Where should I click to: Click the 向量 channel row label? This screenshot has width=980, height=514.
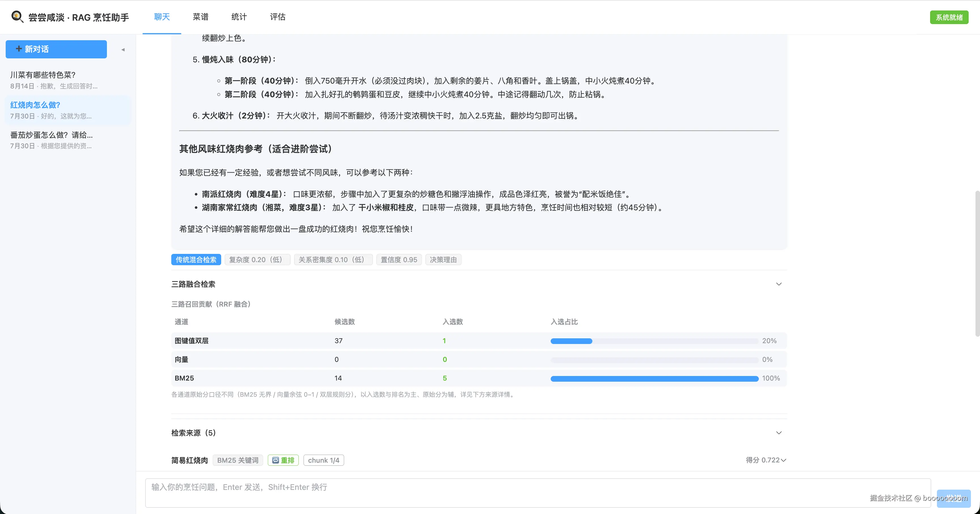pyautogui.click(x=181, y=359)
